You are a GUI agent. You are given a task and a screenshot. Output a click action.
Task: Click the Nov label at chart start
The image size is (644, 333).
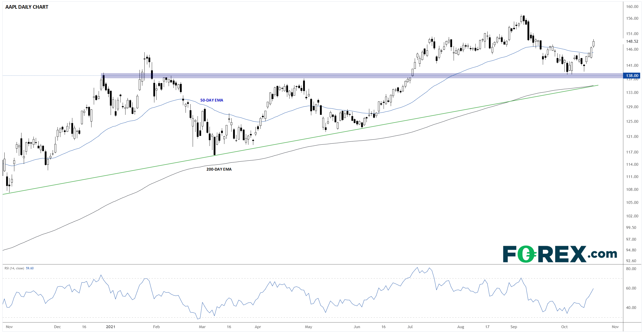pyautogui.click(x=9, y=327)
